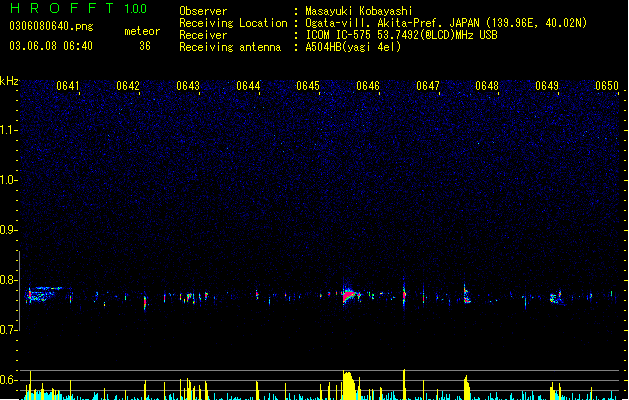Click the 0648 time marker
Screen dimensions: 629x400
pyautogui.click(x=487, y=86)
